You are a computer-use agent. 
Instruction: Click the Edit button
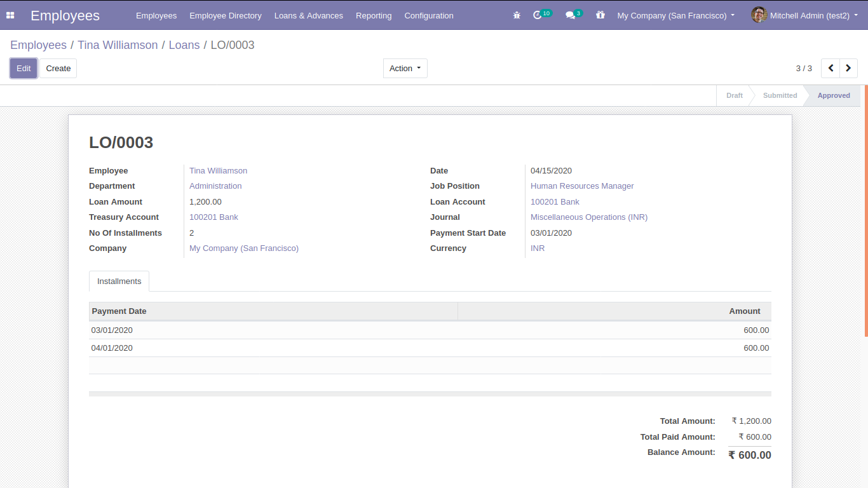point(24,69)
